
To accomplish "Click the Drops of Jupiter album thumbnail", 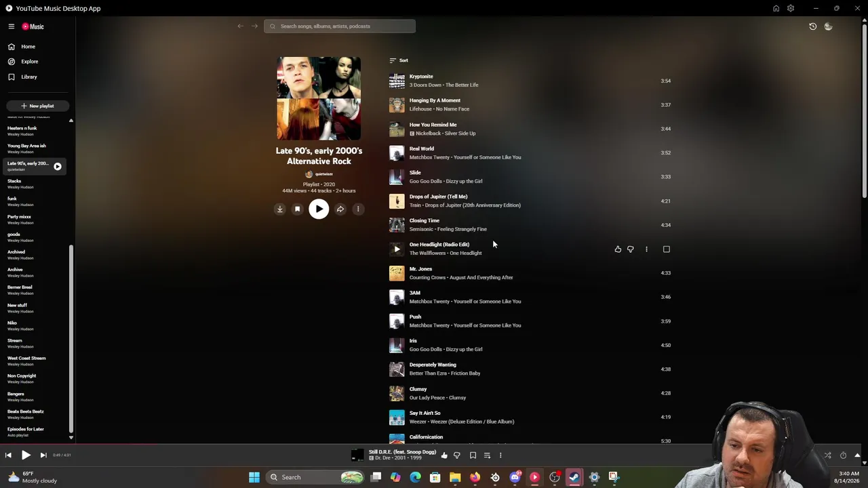I will coord(397,201).
